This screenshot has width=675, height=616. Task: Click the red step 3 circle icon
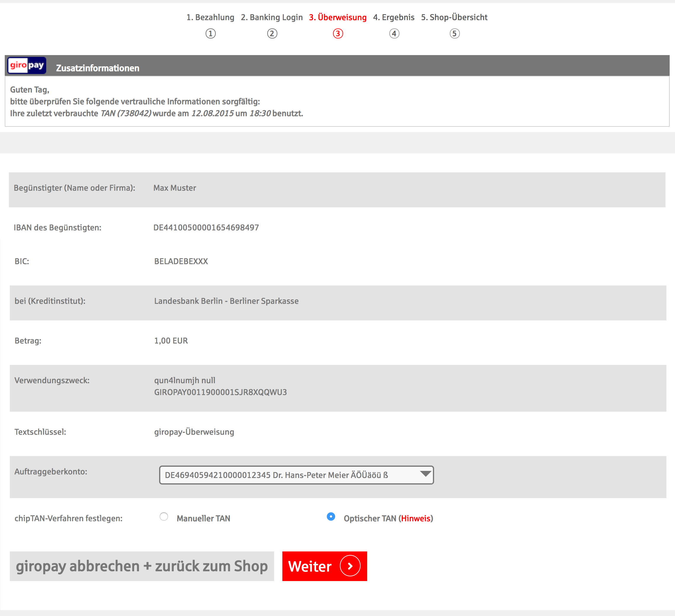337,33
